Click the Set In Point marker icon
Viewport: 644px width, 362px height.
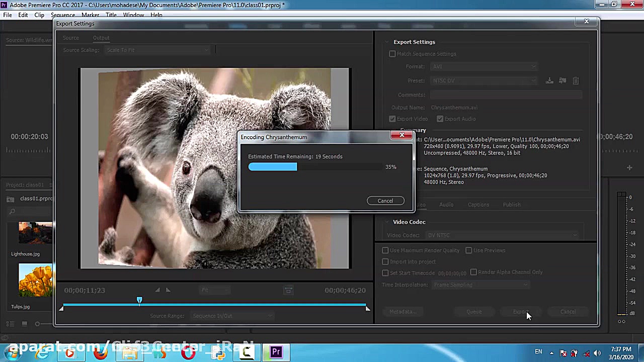pos(157,290)
